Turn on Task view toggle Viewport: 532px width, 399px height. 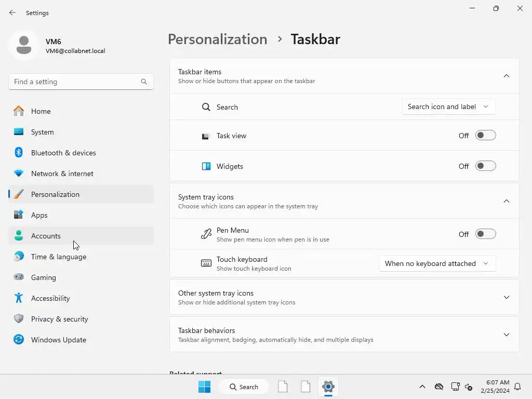[486, 136]
